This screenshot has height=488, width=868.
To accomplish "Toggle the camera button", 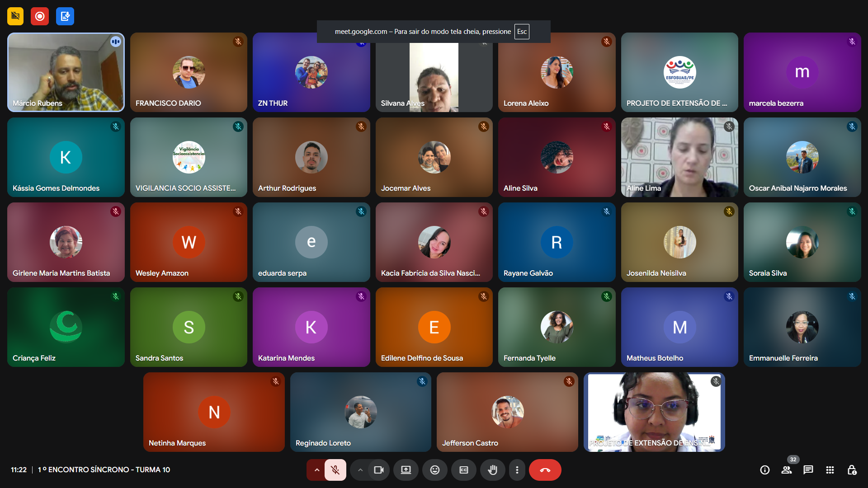I will pos(379,470).
